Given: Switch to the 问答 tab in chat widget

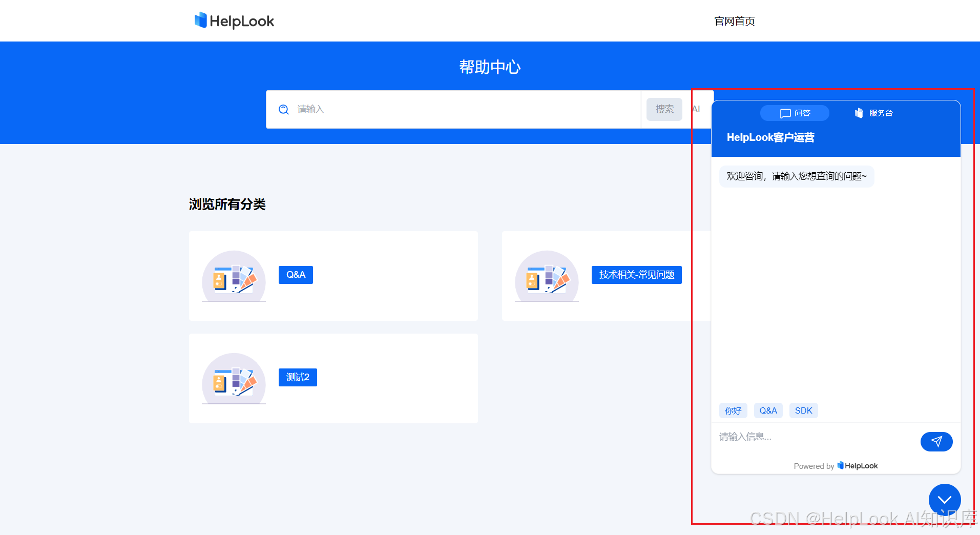Looking at the screenshot, I should 795,113.
